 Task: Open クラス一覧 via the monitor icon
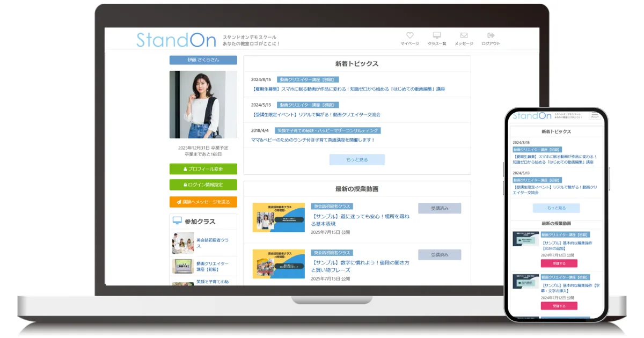(437, 36)
